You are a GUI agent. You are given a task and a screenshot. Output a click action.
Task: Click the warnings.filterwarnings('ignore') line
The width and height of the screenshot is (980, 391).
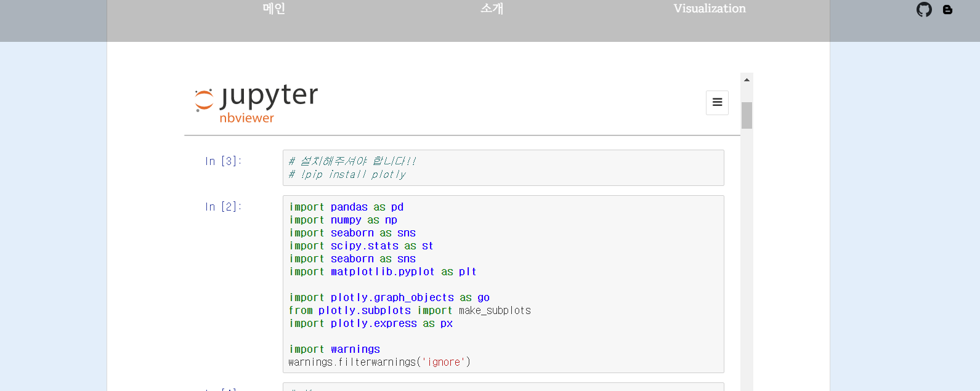pyautogui.click(x=379, y=362)
